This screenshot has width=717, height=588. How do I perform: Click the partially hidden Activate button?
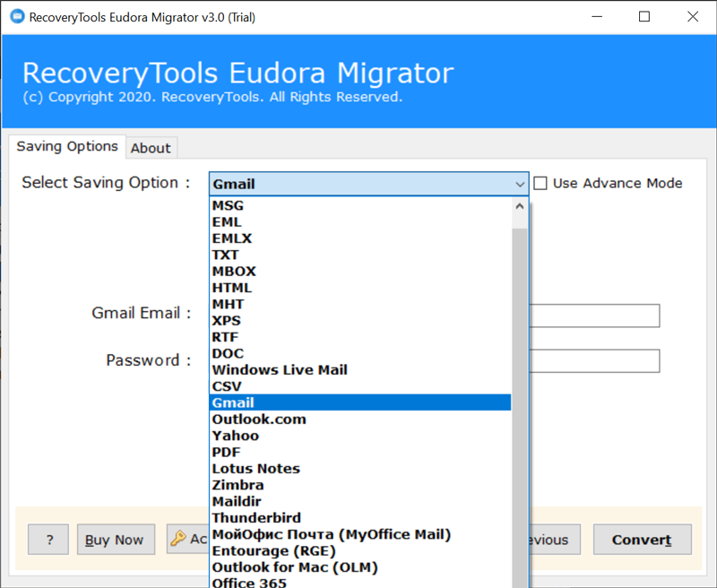[188, 539]
